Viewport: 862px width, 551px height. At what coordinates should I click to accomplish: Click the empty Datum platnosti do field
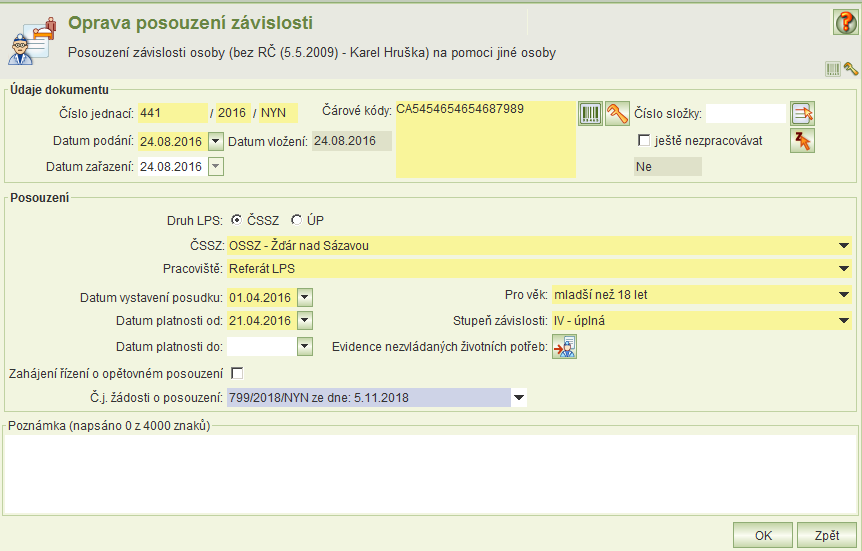[x=262, y=346]
